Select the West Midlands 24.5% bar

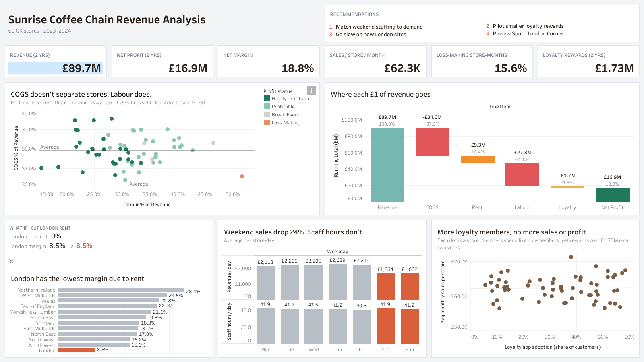pos(112,295)
